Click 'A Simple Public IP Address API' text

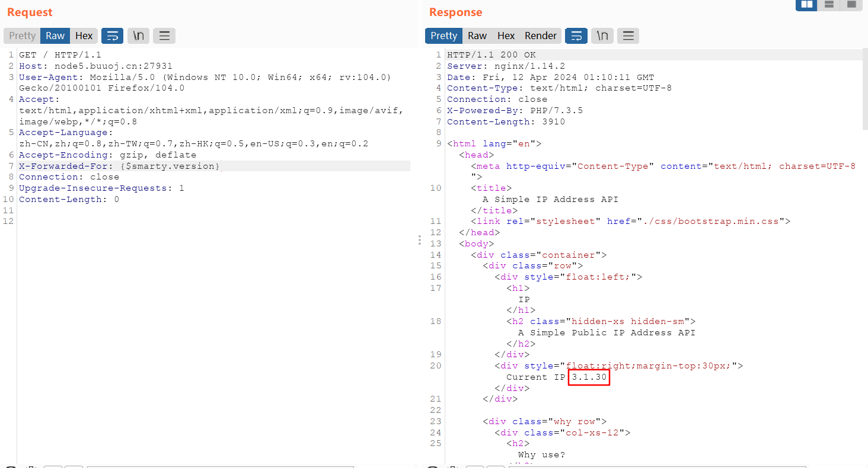pyautogui.click(x=607, y=332)
